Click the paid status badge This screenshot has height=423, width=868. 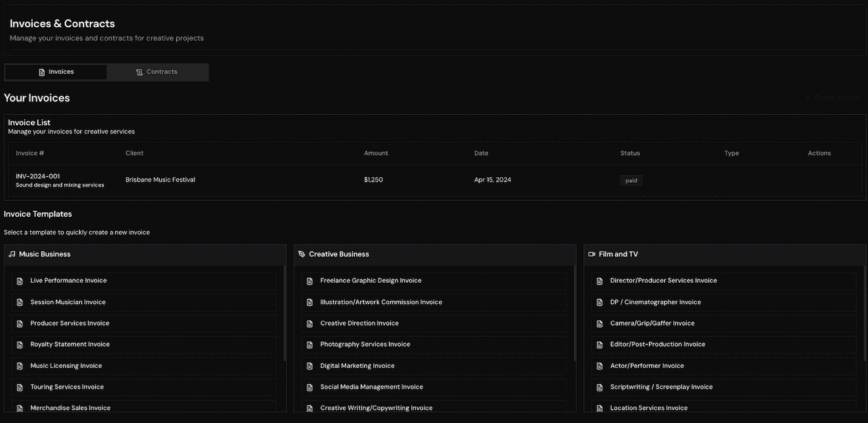tap(631, 180)
